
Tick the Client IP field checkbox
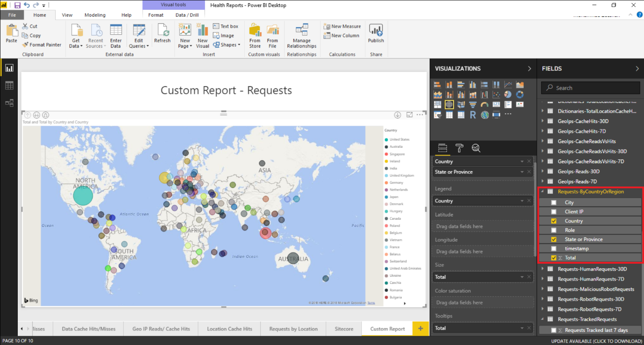(554, 212)
